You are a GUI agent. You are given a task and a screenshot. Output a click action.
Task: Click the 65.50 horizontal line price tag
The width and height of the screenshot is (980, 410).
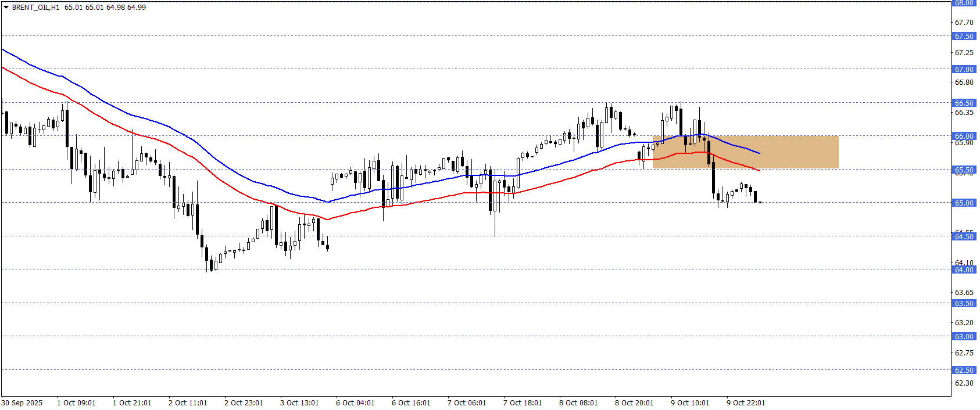click(x=964, y=170)
